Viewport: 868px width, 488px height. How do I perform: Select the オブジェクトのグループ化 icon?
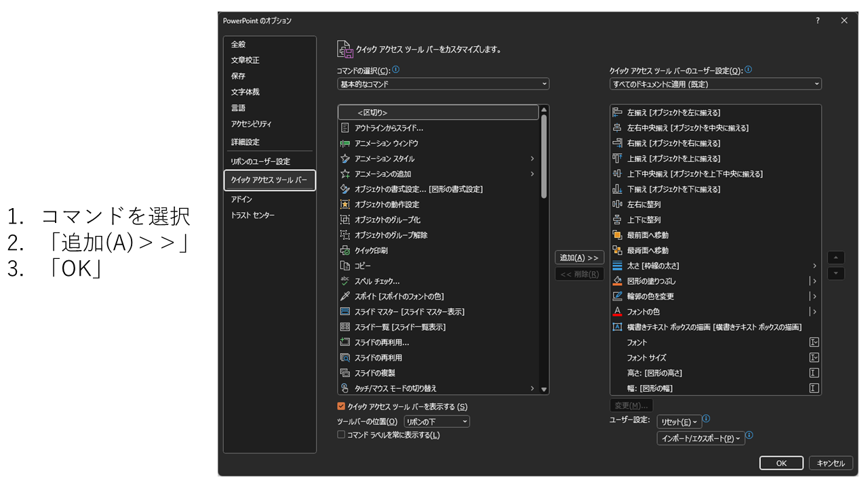(344, 220)
